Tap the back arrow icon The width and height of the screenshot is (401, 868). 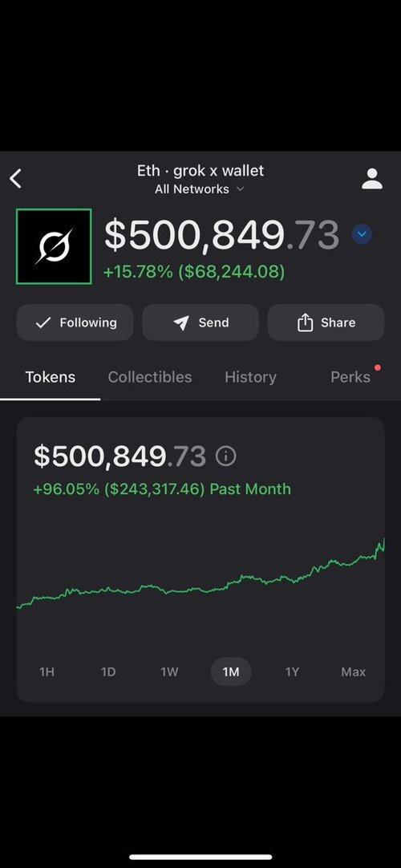point(15,179)
